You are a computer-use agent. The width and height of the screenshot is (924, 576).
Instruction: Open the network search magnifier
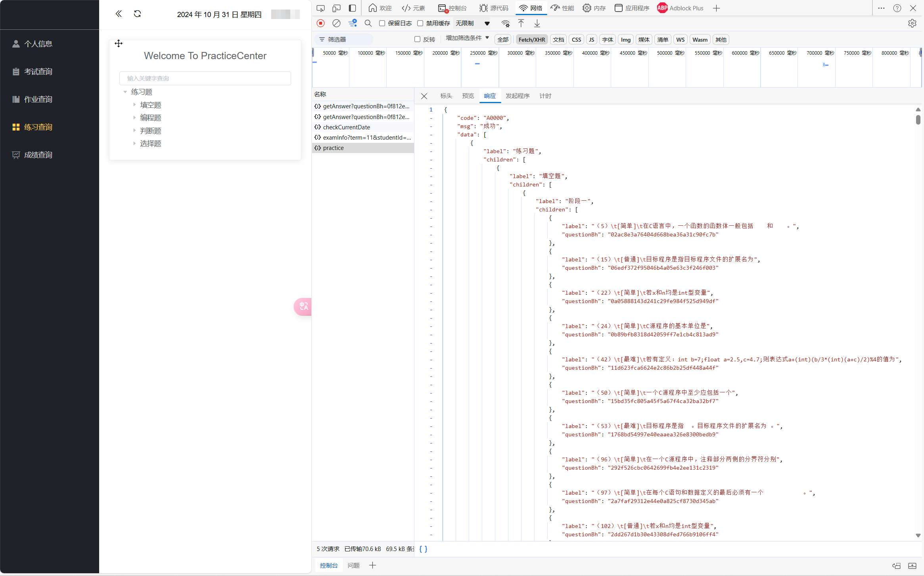point(368,23)
